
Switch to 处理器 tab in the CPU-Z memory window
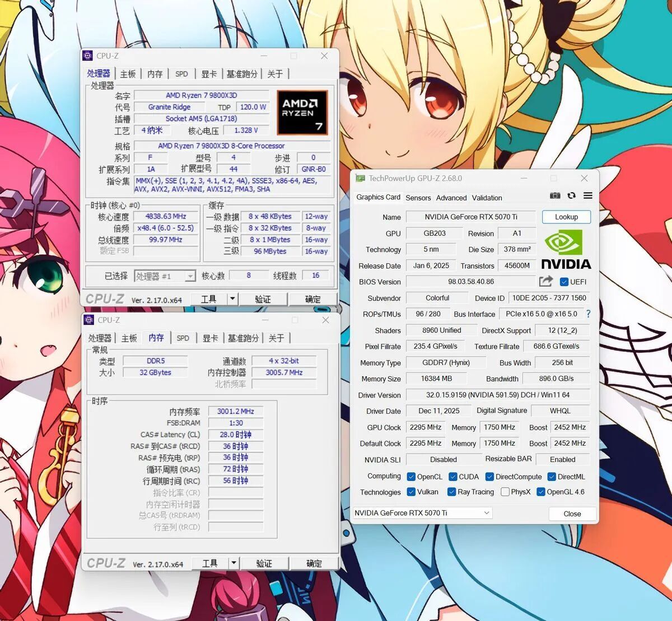click(100, 338)
